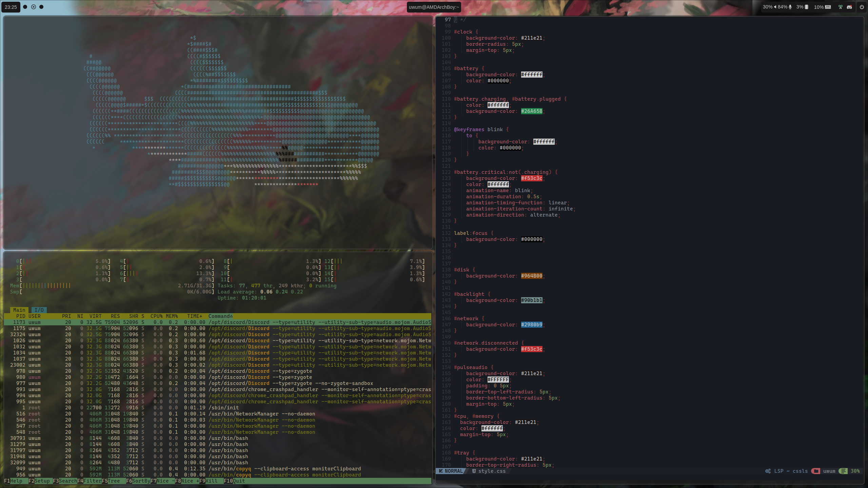The image size is (868, 488).
Task: Click the F5 Tree button in htop
Action: (114, 481)
